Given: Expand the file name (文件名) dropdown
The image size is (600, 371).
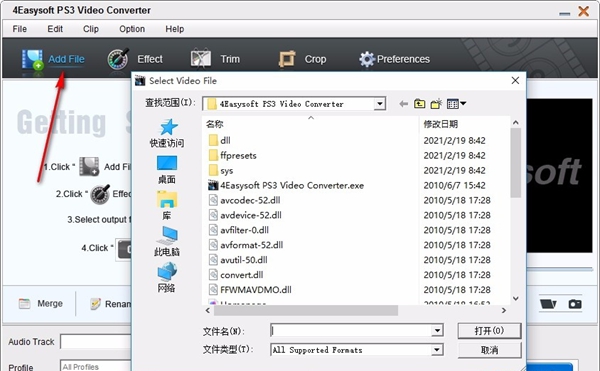Looking at the screenshot, I should coord(437,330).
